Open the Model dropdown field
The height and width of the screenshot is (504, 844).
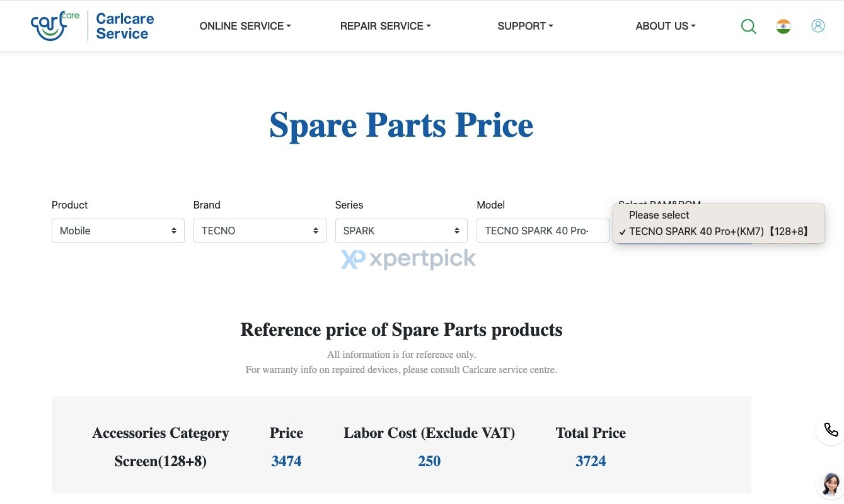[x=543, y=231]
